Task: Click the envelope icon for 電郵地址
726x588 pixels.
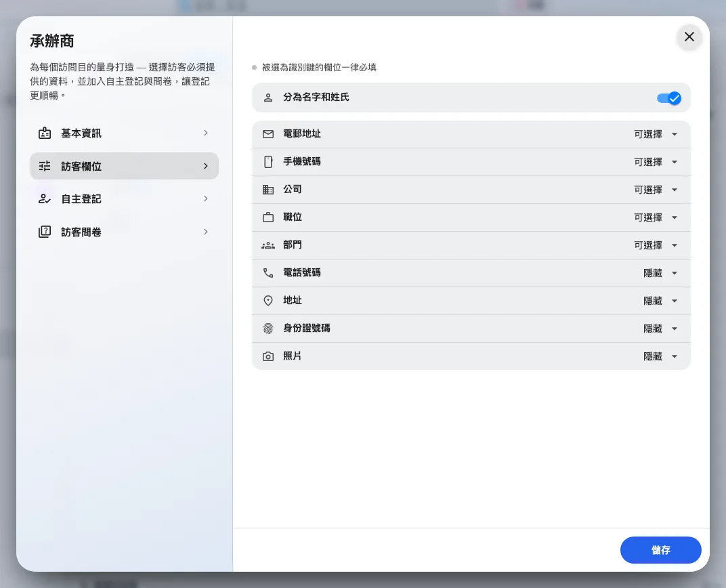Action: (x=268, y=134)
